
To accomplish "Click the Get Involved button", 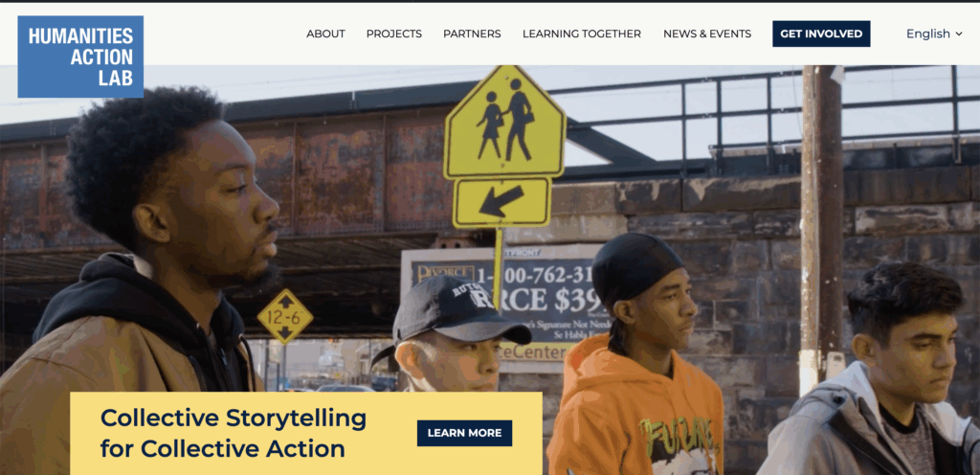I will [x=821, y=34].
